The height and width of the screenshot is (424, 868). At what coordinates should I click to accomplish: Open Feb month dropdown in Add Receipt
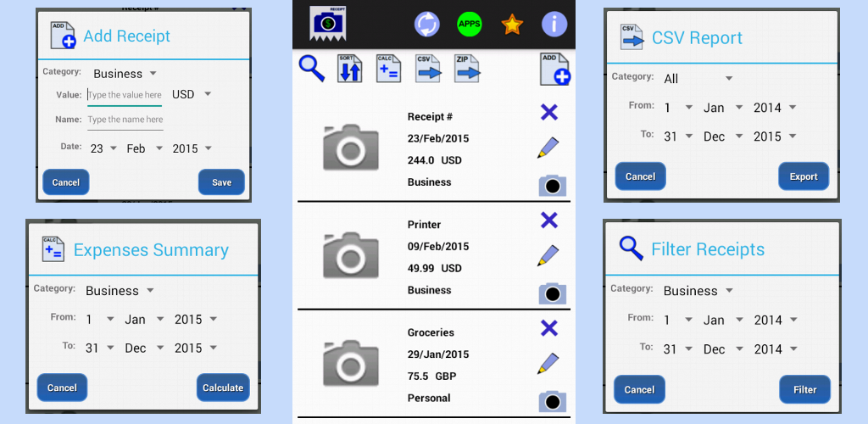[x=144, y=148]
